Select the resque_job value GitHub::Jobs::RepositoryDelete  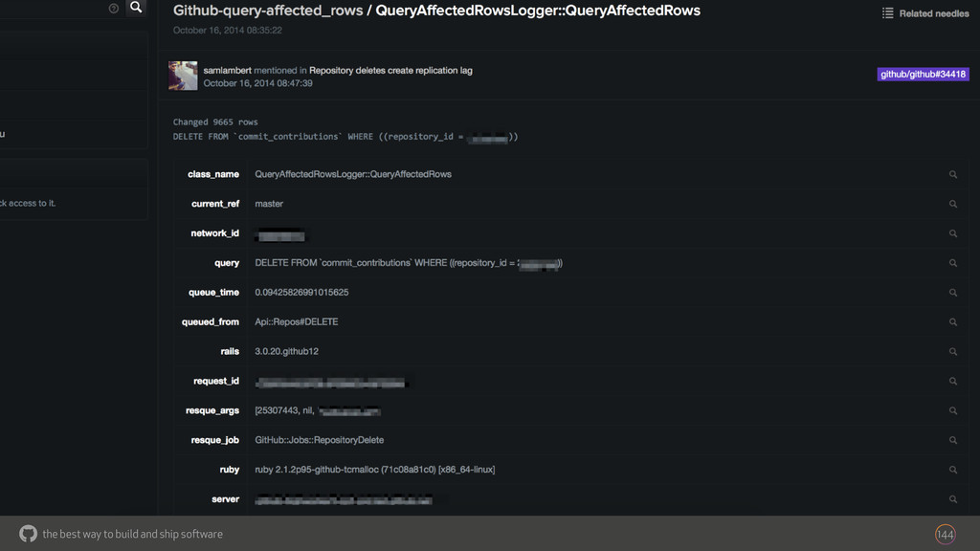(x=320, y=440)
